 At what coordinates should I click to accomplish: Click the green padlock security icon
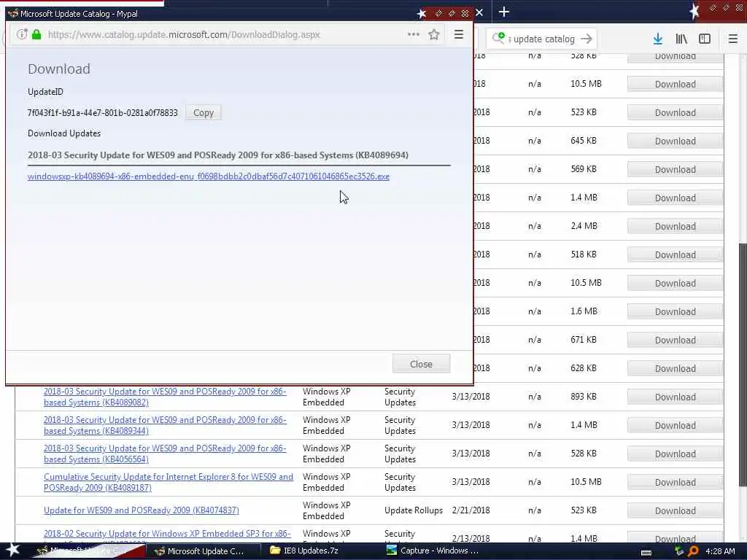[x=36, y=34]
